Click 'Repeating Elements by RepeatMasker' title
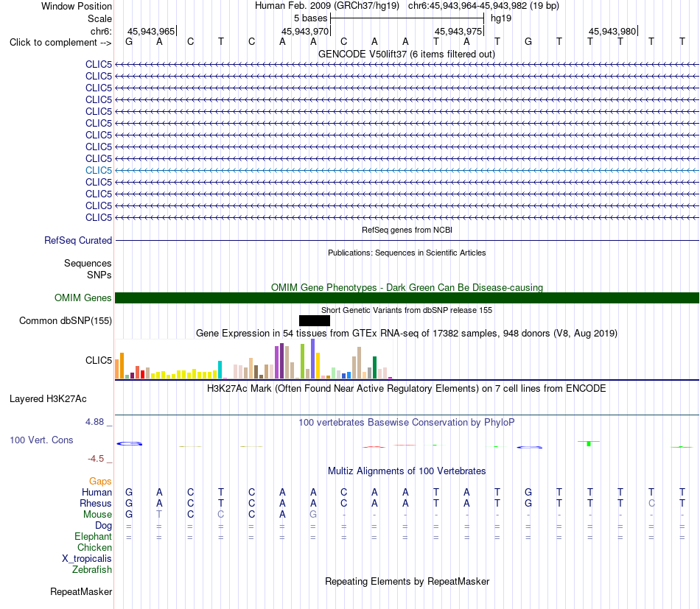The image size is (700, 609). click(407, 581)
